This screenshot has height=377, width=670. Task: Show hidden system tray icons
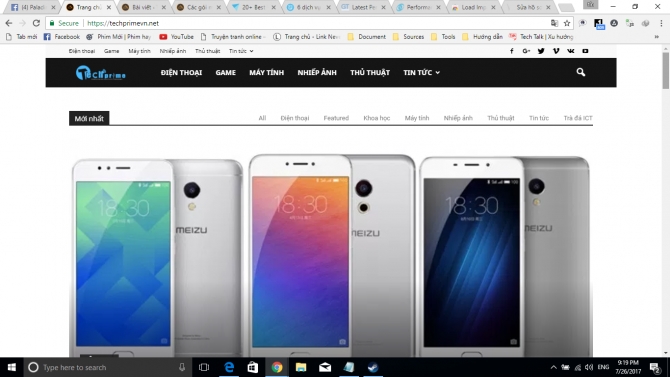pos(553,367)
